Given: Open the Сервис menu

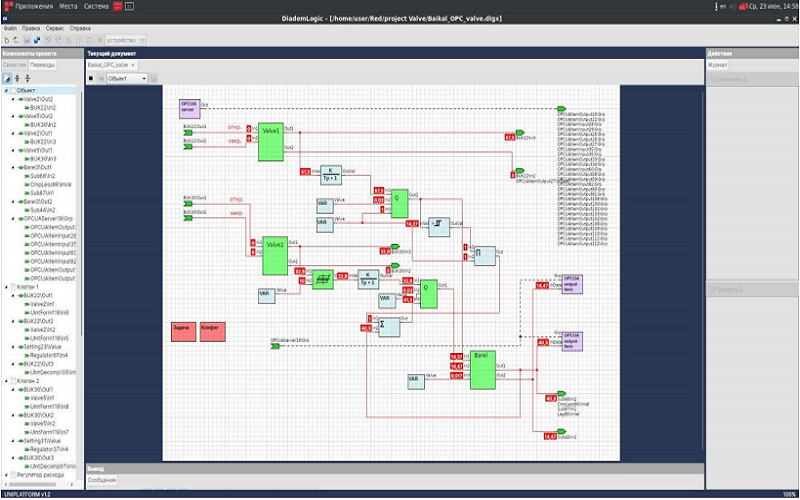Looking at the screenshot, I should (x=55, y=28).
